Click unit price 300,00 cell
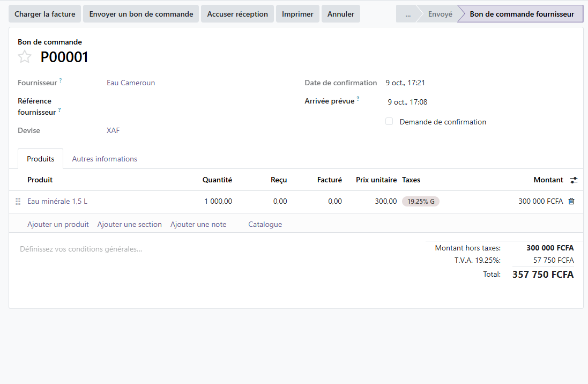588x384 pixels. click(x=385, y=202)
